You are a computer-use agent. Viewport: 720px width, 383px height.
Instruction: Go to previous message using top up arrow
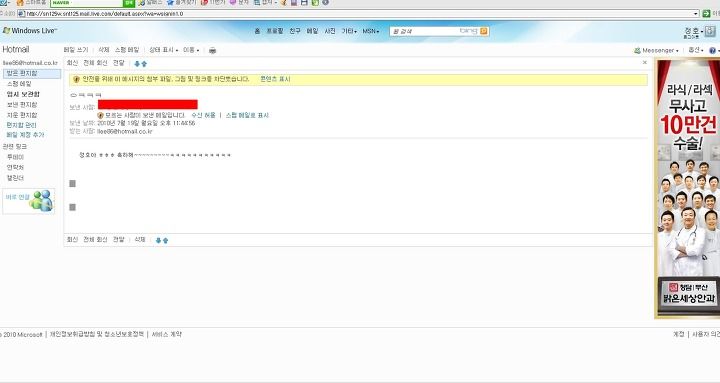(x=144, y=64)
